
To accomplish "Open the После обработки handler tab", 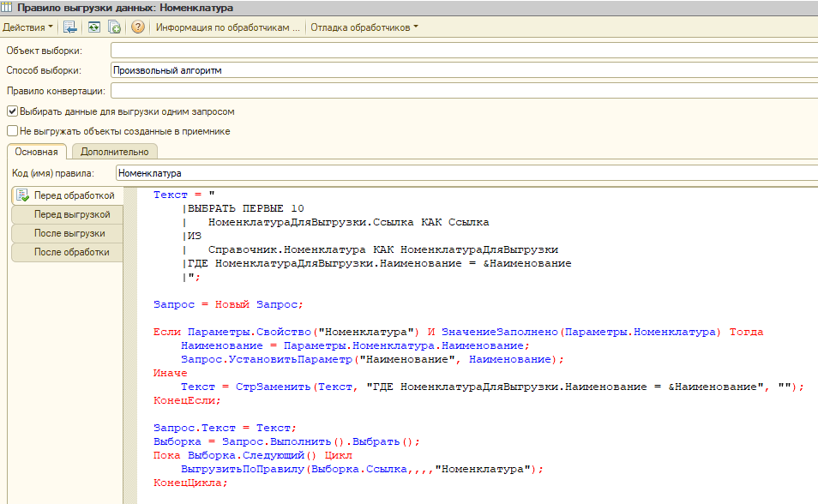I will coord(67,252).
